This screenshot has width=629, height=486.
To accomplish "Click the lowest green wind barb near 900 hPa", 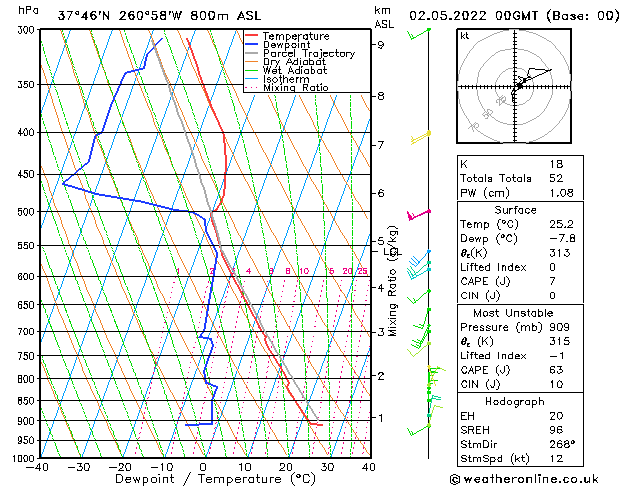I will (x=419, y=430).
